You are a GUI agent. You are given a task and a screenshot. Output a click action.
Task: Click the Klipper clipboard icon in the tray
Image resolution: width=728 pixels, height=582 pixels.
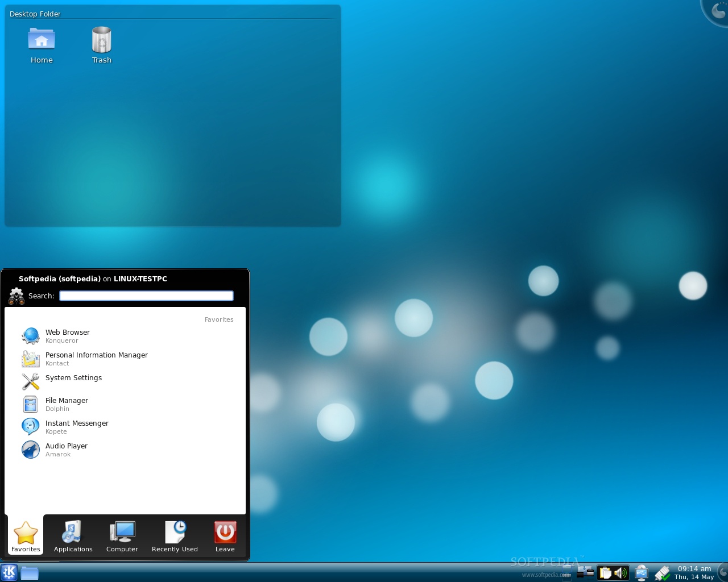[x=605, y=573]
